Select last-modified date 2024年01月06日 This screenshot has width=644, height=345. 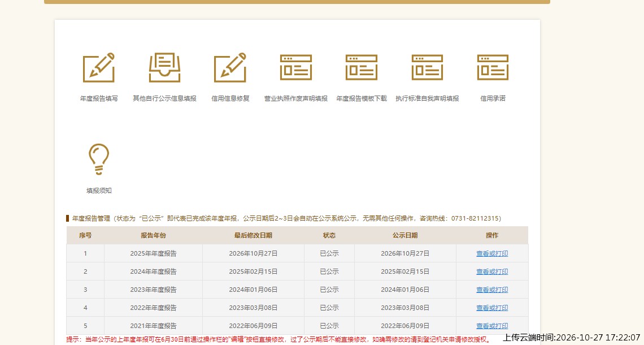253,290
